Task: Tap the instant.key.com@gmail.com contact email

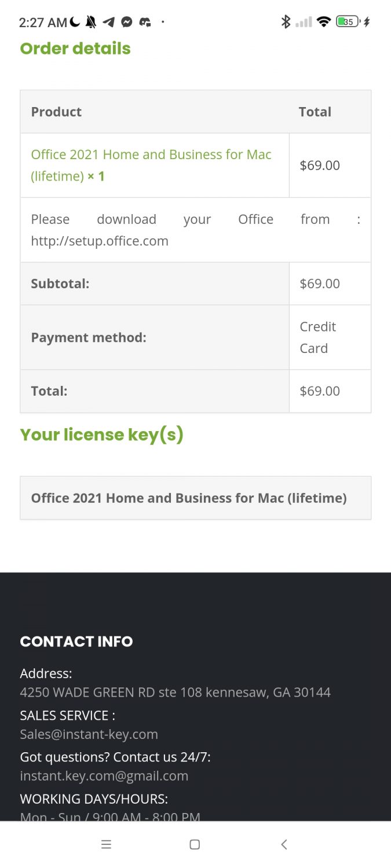Action: (x=104, y=776)
